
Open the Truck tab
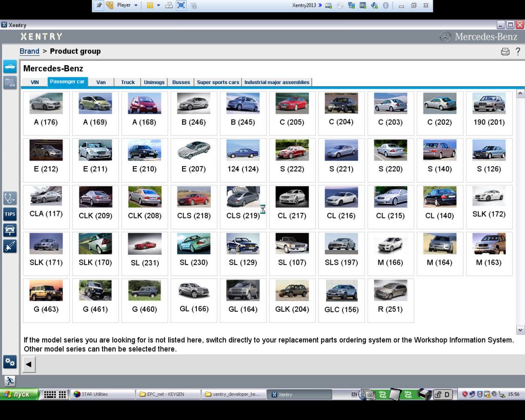tap(128, 83)
